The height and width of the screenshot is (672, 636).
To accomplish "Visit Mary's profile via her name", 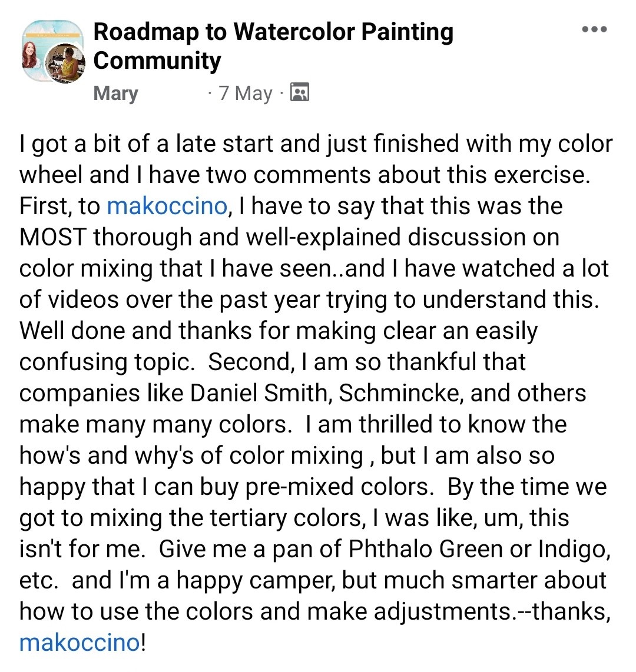I will click(115, 93).
